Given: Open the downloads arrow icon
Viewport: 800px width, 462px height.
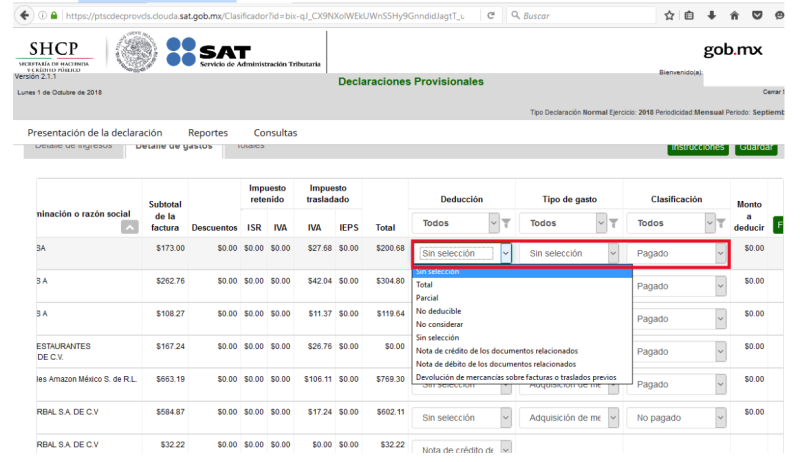Looking at the screenshot, I should click(711, 16).
